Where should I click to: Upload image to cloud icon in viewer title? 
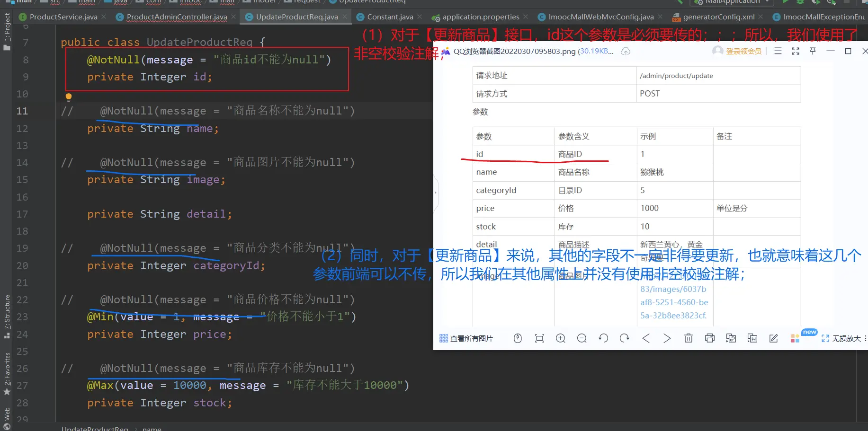tap(626, 51)
